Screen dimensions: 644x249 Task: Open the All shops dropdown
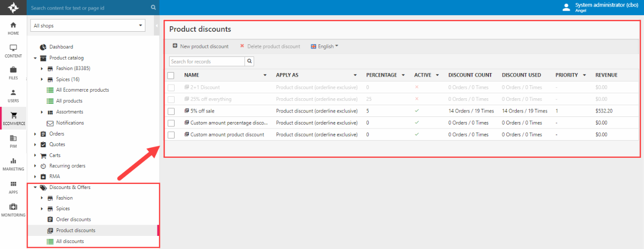point(88,26)
